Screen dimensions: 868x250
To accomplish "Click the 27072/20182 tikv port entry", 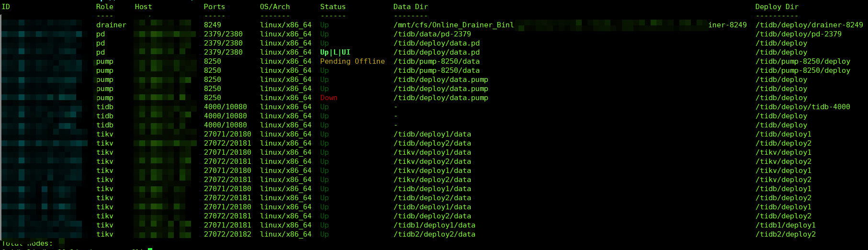I will [x=227, y=234].
